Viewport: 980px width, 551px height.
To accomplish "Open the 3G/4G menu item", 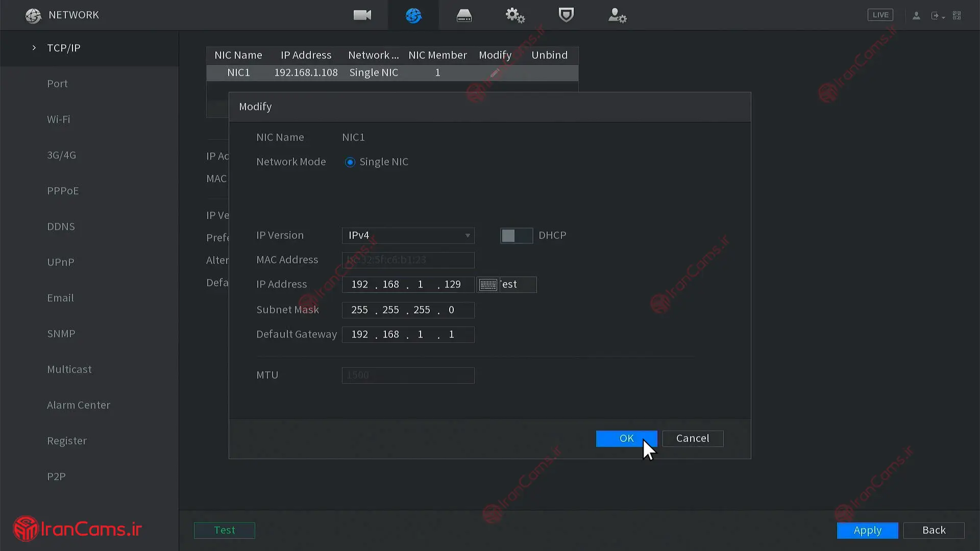I will coord(61,155).
